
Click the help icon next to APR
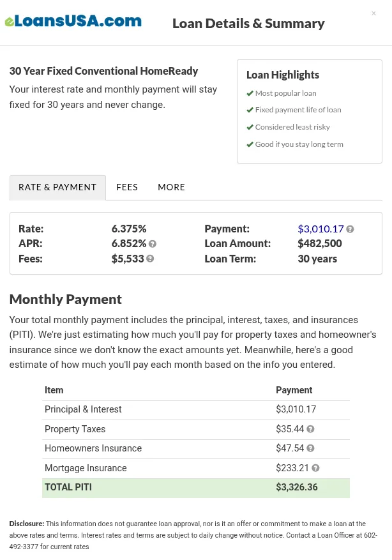[x=153, y=244]
